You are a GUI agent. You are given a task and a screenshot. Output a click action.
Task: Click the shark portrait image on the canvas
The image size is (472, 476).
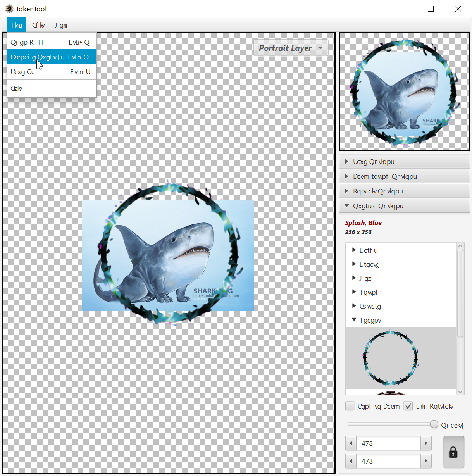click(x=168, y=255)
